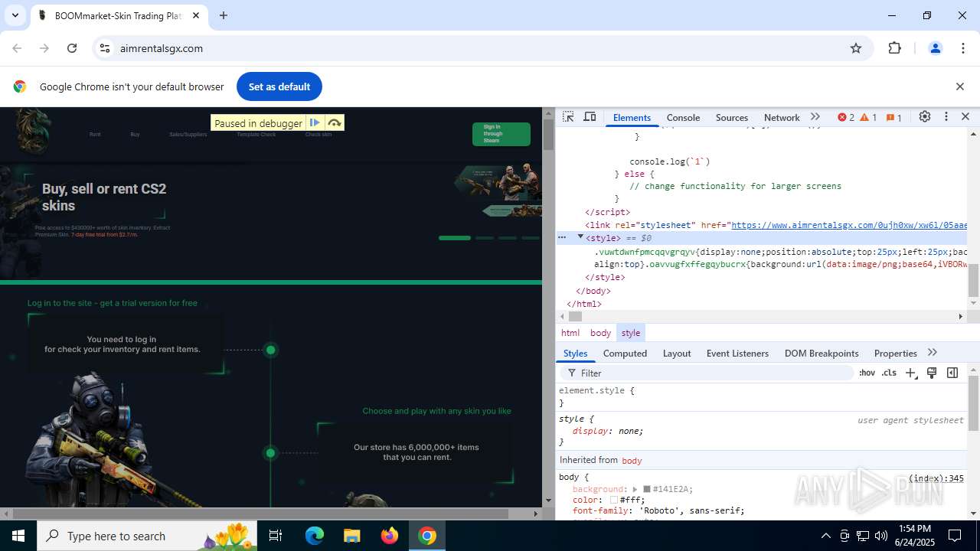
Task: Switch to the Console tab
Action: (x=683, y=117)
